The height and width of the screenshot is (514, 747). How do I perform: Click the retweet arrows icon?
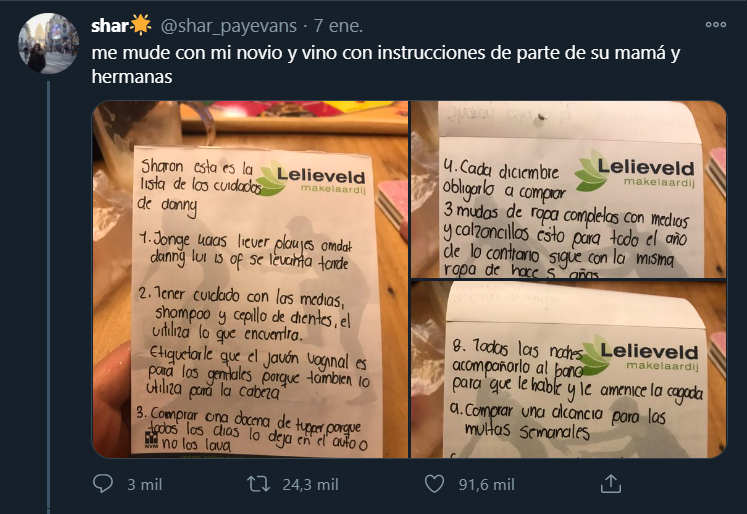tap(258, 484)
